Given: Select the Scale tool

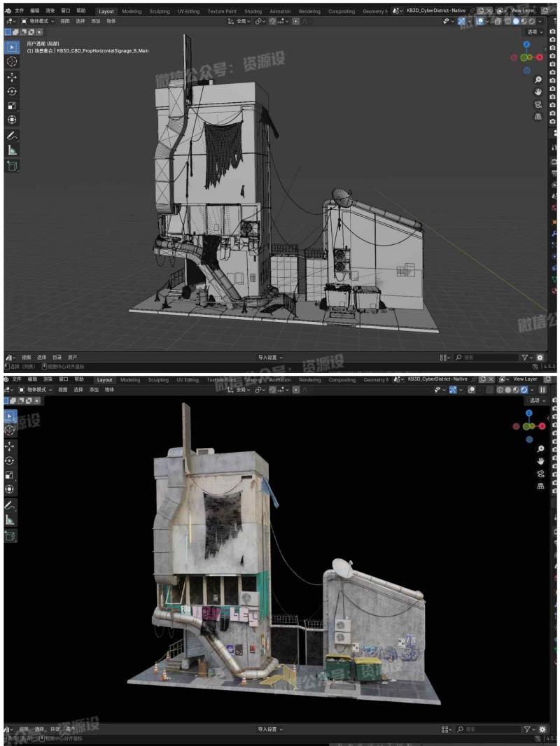Looking at the screenshot, I should point(11,103).
